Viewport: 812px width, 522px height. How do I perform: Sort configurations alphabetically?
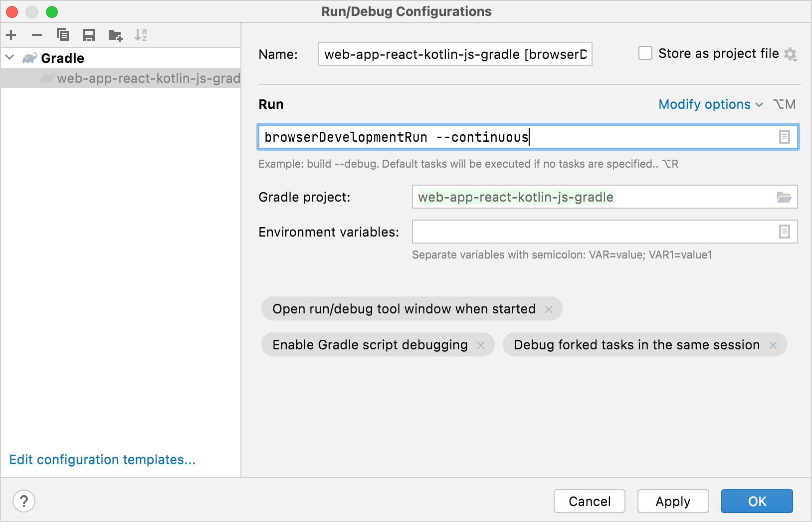click(x=141, y=35)
